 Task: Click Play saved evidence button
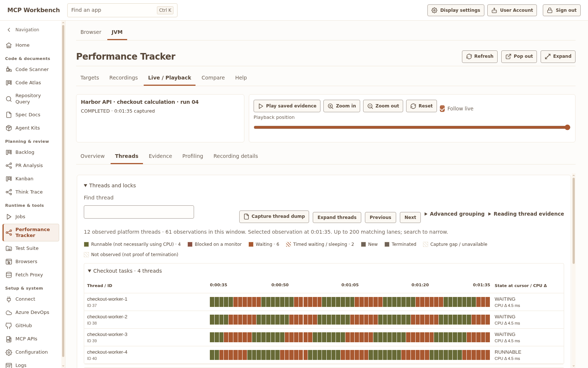click(x=287, y=106)
